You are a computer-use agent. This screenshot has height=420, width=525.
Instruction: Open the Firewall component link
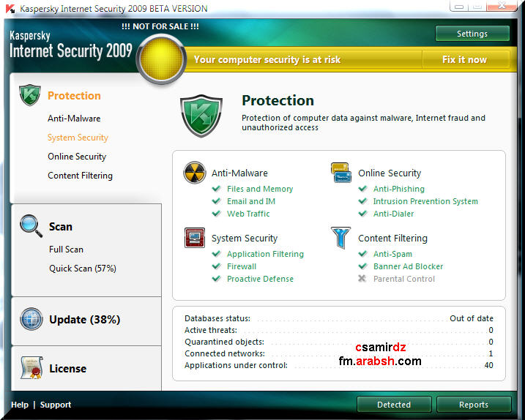coord(242,266)
